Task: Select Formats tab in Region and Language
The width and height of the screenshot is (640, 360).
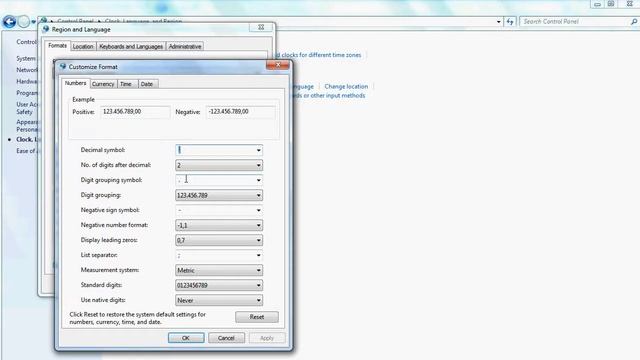Action: pyautogui.click(x=57, y=46)
